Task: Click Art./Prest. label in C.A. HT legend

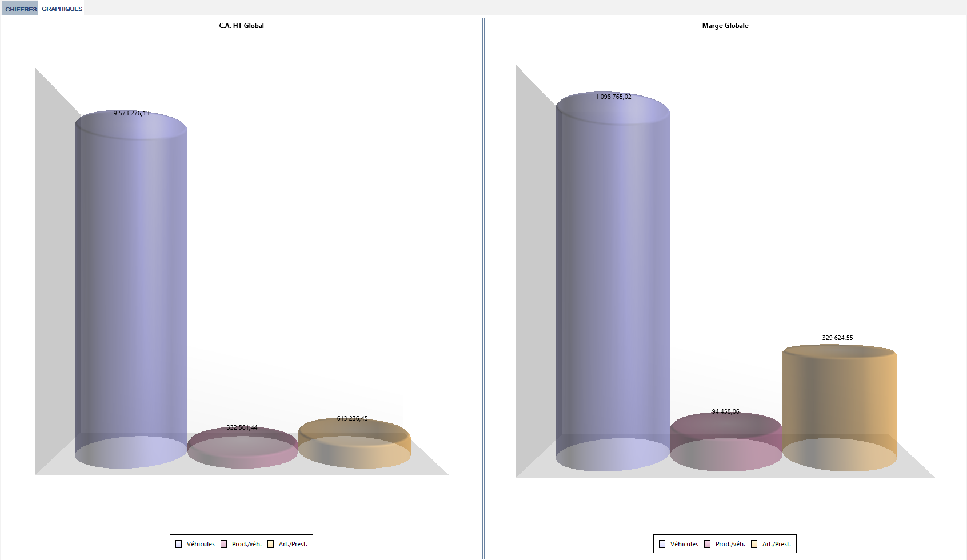Action: tap(293, 544)
